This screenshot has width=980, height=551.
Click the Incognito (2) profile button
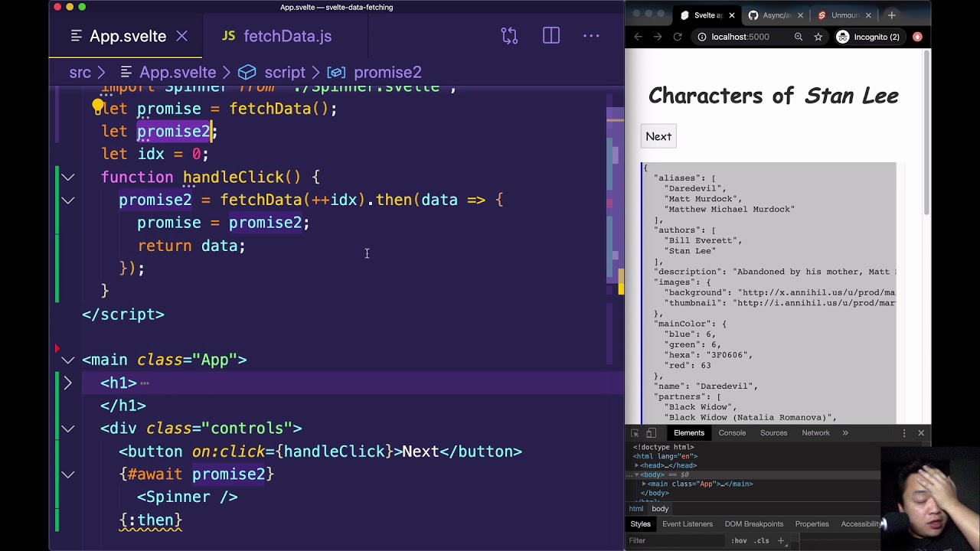click(x=868, y=37)
